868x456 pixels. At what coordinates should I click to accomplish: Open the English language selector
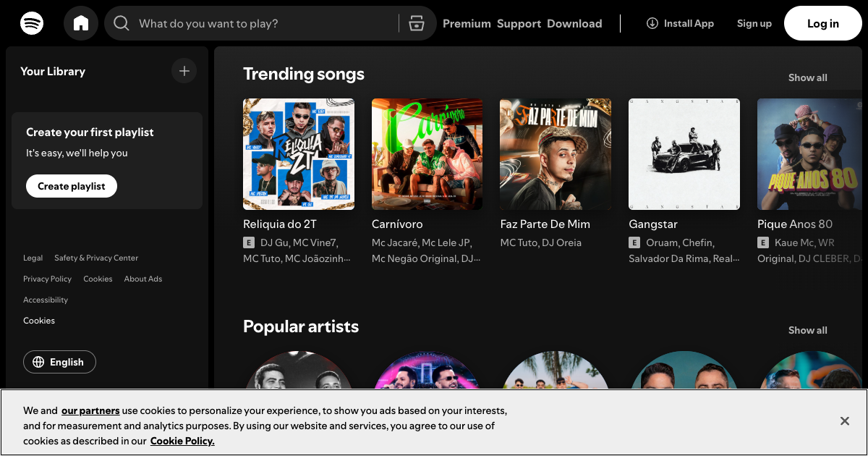[59, 362]
